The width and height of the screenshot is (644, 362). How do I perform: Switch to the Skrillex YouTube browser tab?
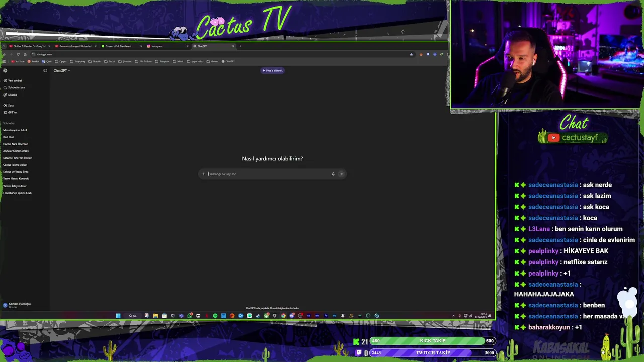29,46
